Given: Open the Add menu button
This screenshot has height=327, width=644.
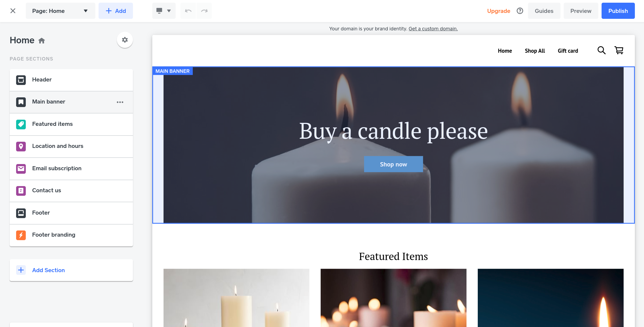Looking at the screenshot, I should point(116,11).
